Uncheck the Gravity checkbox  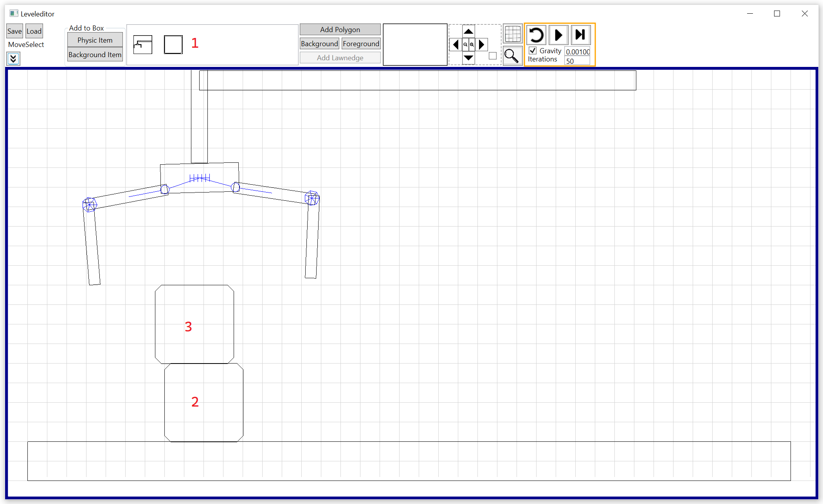(533, 50)
